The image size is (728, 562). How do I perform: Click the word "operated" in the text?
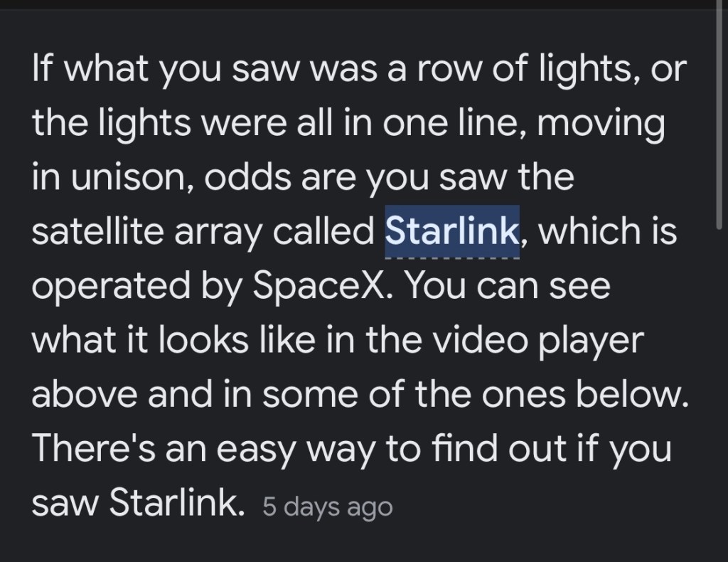(107, 287)
